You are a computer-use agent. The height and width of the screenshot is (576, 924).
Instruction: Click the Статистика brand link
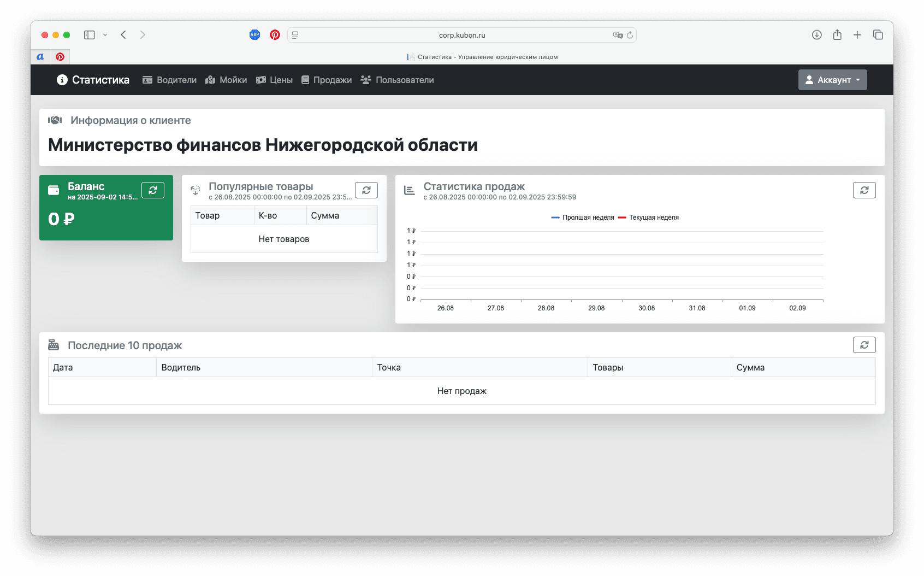[x=93, y=80]
